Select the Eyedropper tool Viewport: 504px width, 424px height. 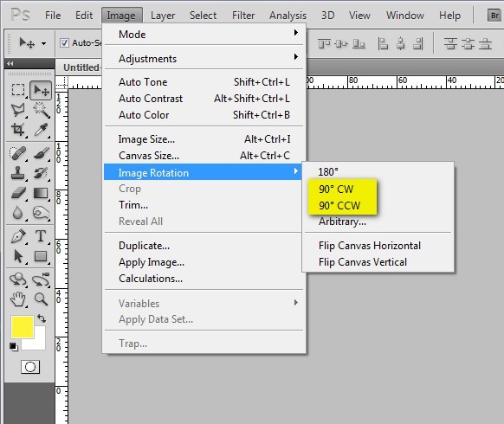(x=41, y=130)
